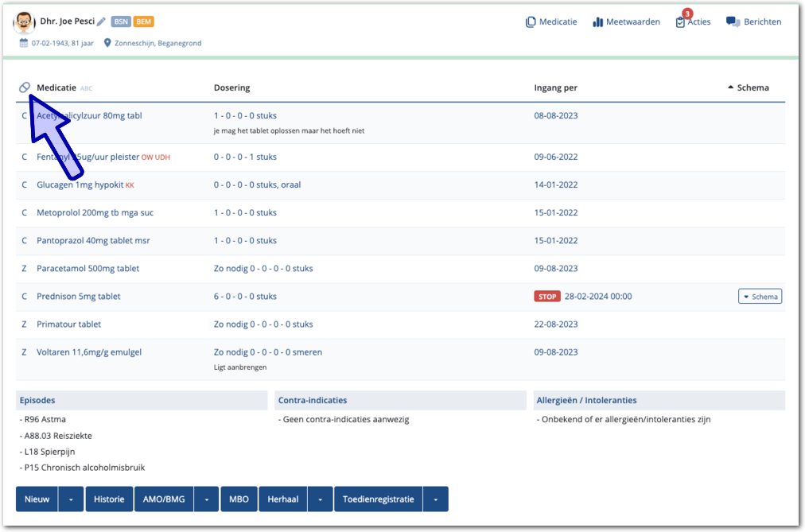
Task: Open Berichten messages
Action: pos(753,22)
